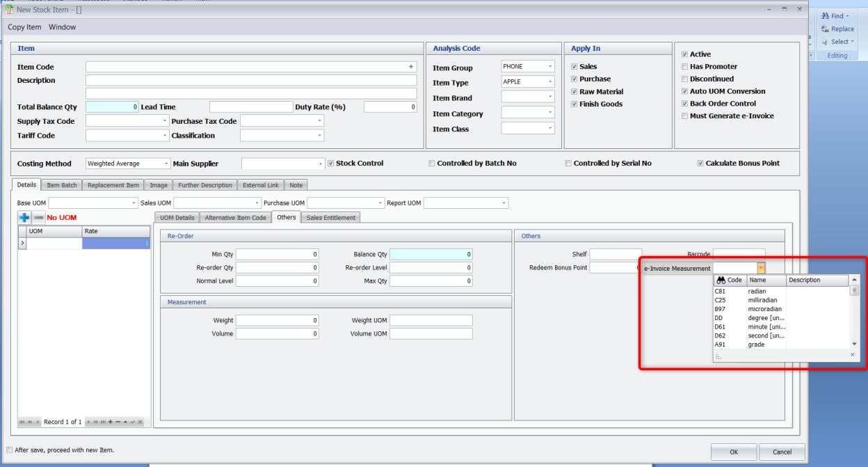Select the radian row with code C81
The image size is (868, 467).
[x=757, y=292]
